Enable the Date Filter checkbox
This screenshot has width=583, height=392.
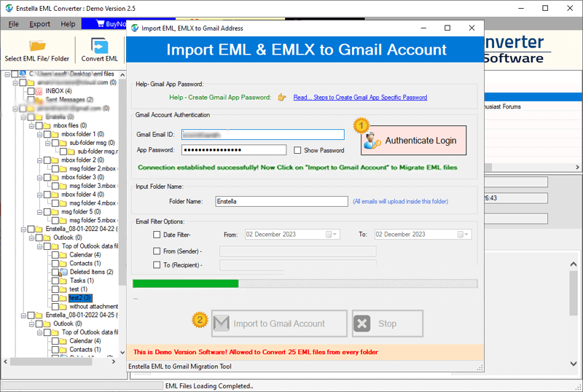157,235
